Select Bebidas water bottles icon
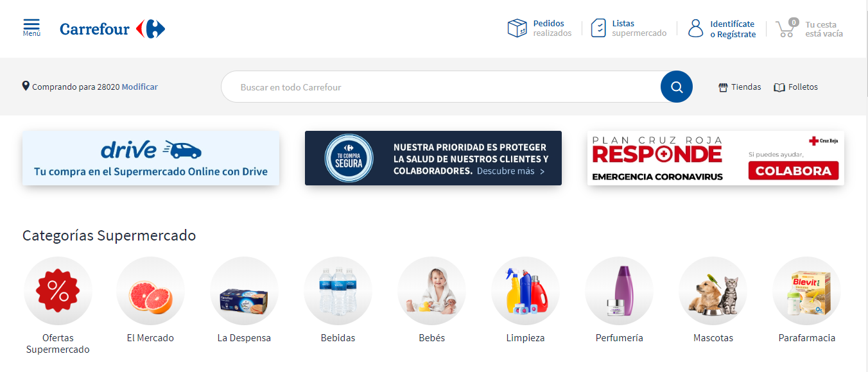The image size is (868, 372). (338, 291)
